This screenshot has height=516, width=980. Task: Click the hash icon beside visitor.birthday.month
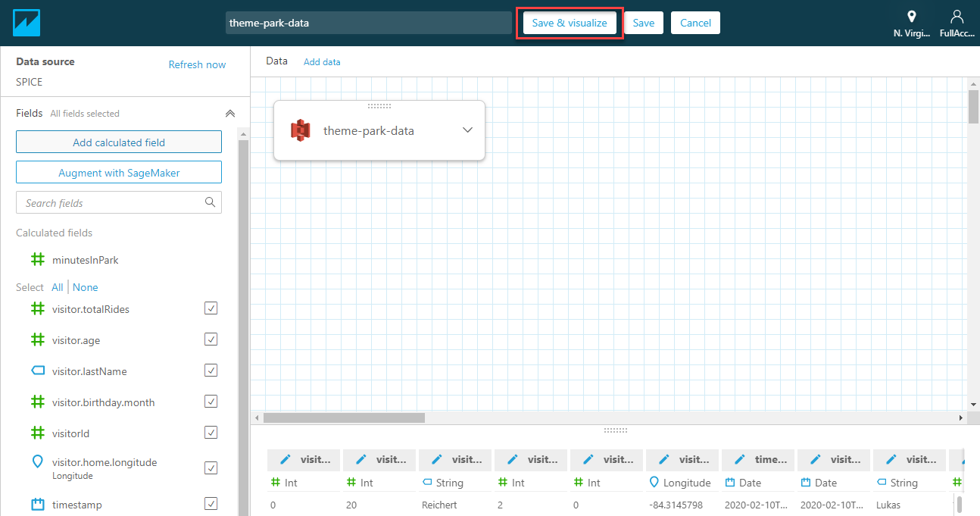(37, 402)
